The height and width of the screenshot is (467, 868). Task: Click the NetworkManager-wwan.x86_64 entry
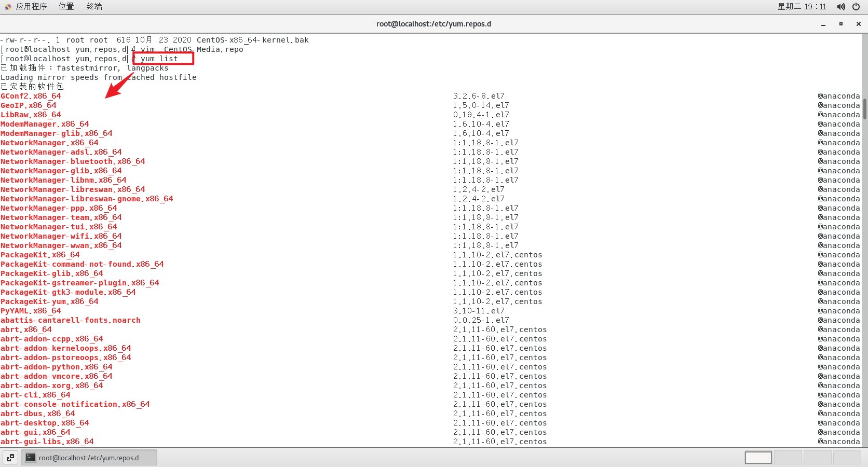click(x=61, y=245)
